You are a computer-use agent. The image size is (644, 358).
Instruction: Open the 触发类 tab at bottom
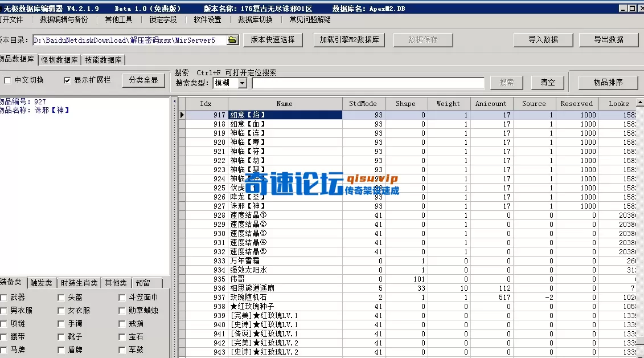pyautogui.click(x=41, y=282)
